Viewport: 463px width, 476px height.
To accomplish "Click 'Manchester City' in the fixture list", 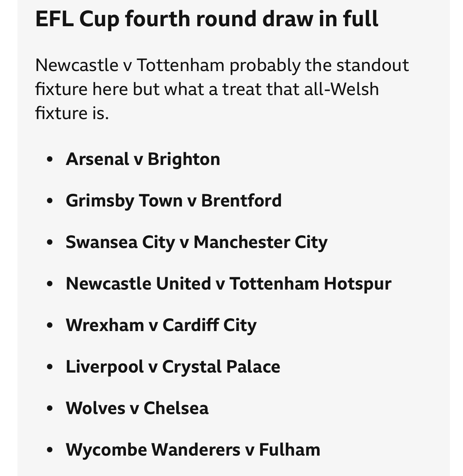I will (x=261, y=243).
